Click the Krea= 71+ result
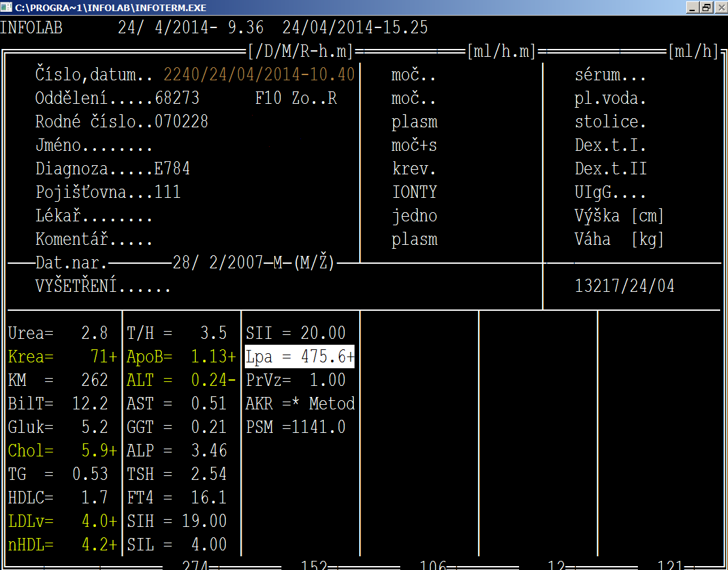This screenshot has width=728, height=570. pyautogui.click(x=63, y=356)
